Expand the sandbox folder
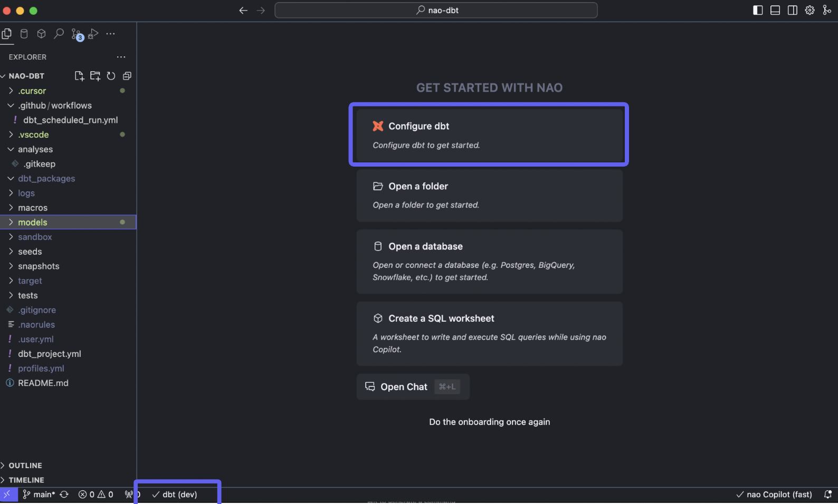This screenshot has width=838, height=504. click(x=68, y=237)
